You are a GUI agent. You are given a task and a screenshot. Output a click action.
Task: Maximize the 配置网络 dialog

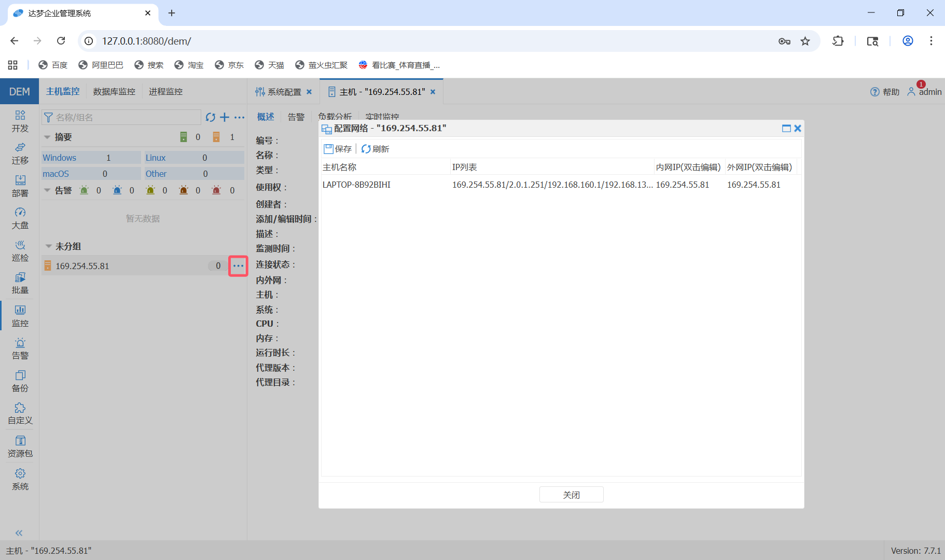(x=786, y=128)
